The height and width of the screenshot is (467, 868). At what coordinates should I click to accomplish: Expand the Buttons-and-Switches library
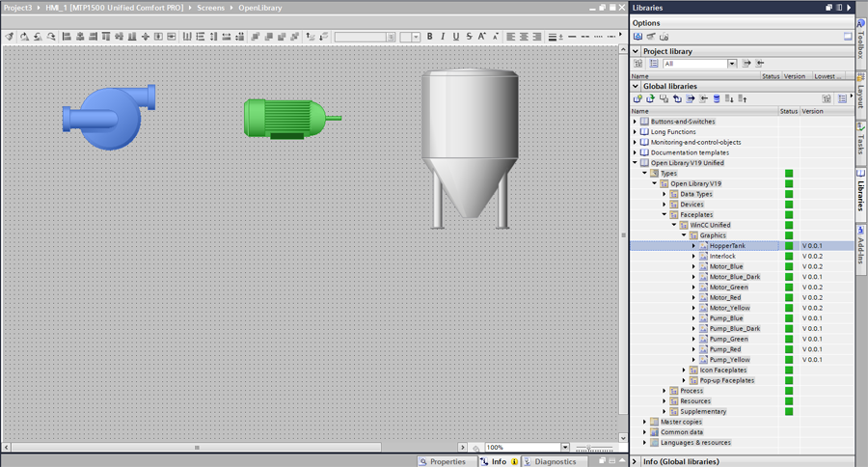635,122
